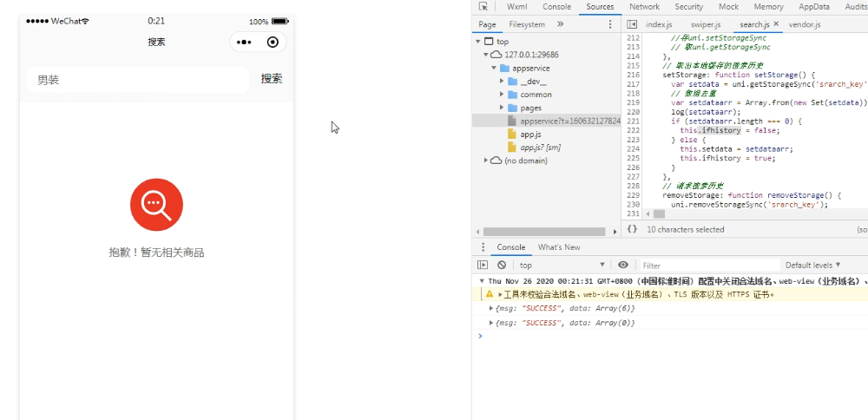Tap the mini program close target icon

pyautogui.click(x=273, y=42)
